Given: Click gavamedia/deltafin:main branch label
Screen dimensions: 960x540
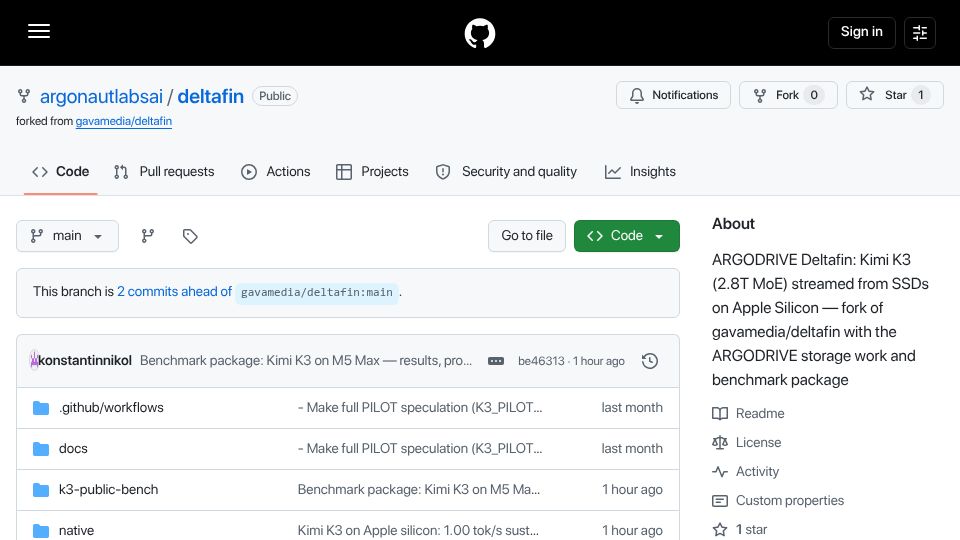Looking at the screenshot, I should pos(317,293).
